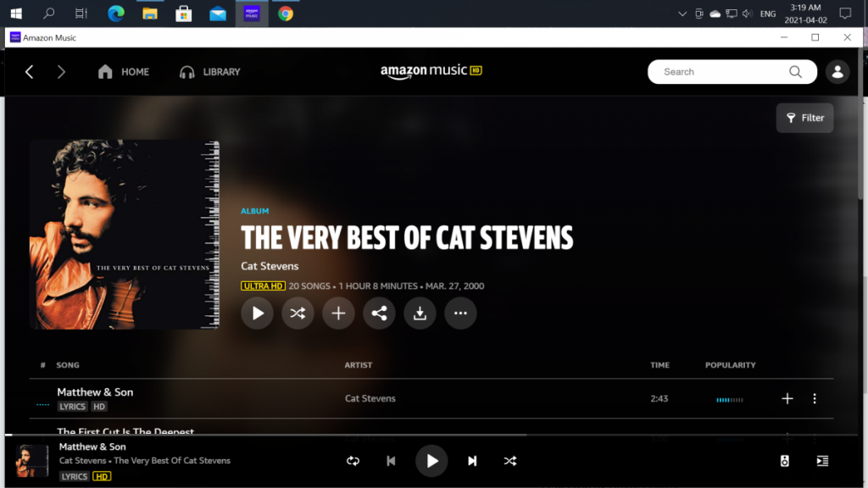Open the album's more options menu
The width and height of the screenshot is (868, 488).
[460, 313]
